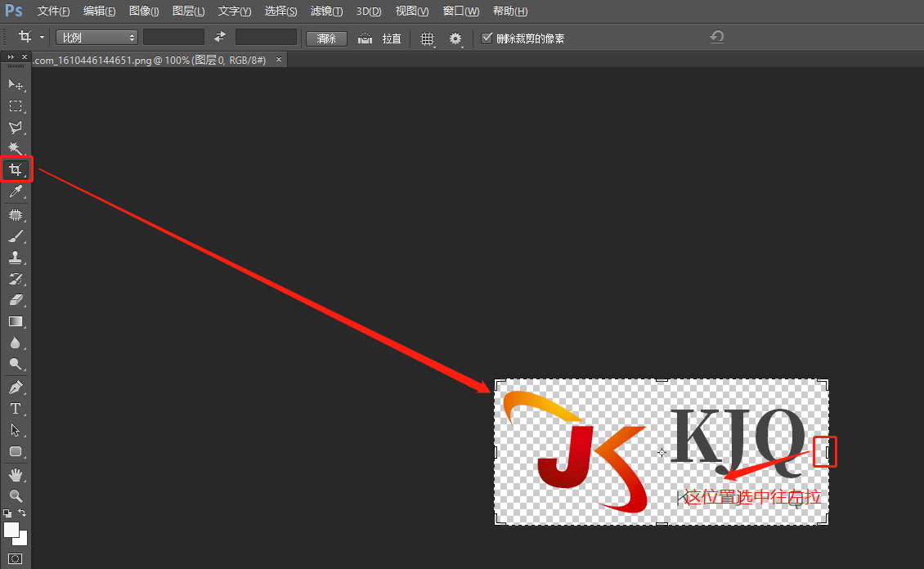Open crop tool preset picker arrow
This screenshot has height=569, width=924.
click(42, 38)
